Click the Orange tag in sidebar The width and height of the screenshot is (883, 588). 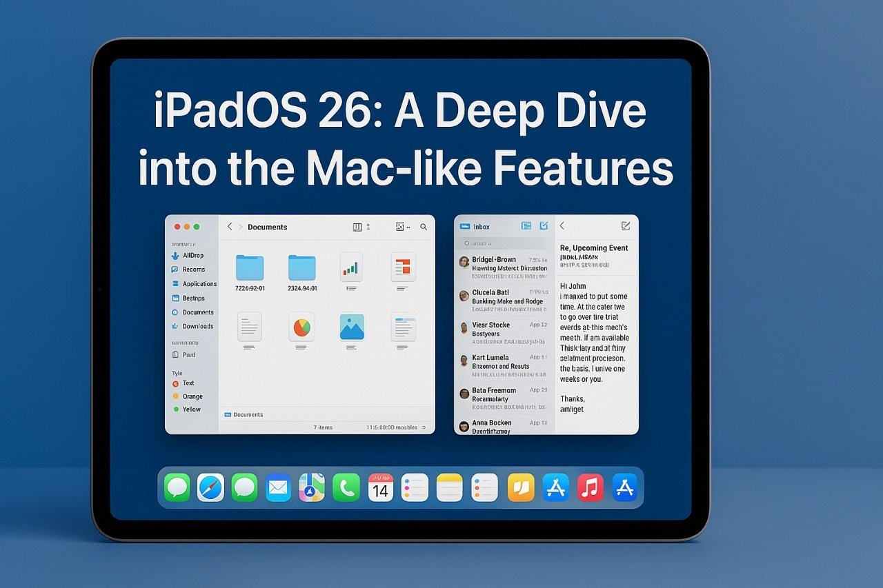point(188,396)
